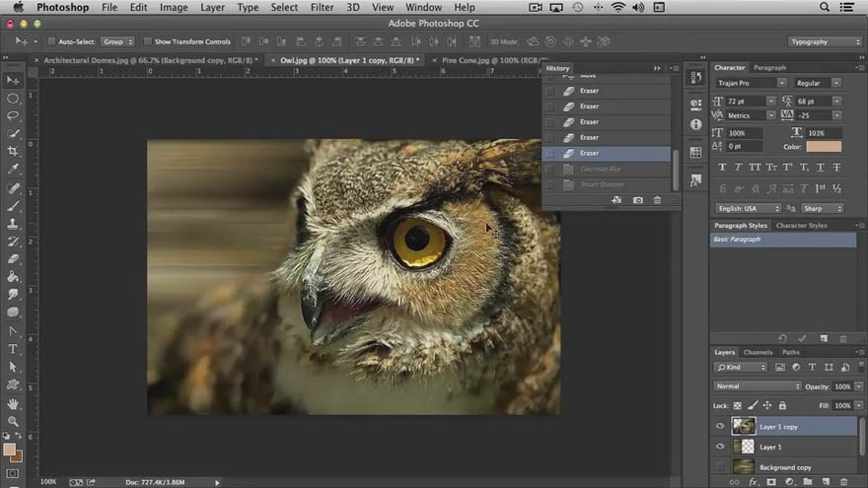Screen dimensions: 868x488
Task: Add layer mask icon in Layers panel
Action: [771, 482]
